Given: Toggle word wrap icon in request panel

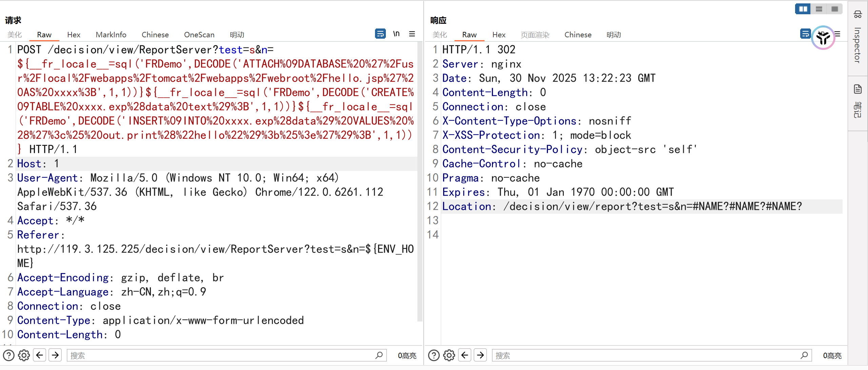Looking at the screenshot, I should click(x=380, y=34).
